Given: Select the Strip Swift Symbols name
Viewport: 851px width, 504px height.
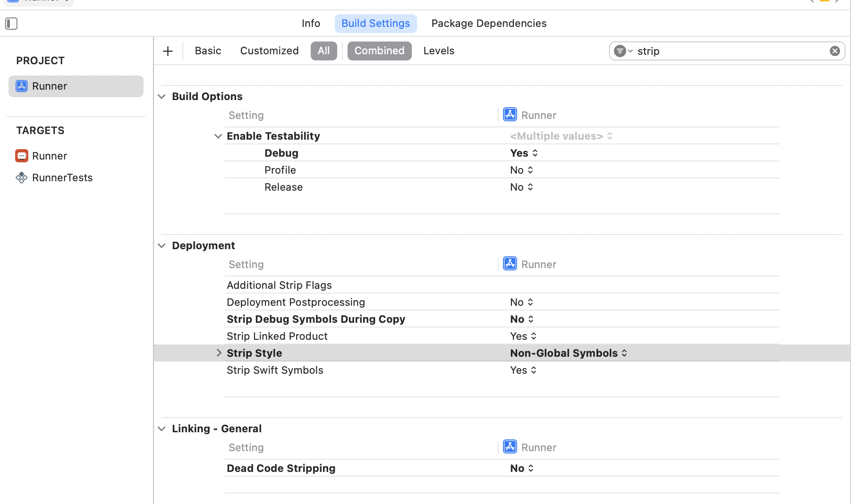Looking at the screenshot, I should [x=275, y=370].
